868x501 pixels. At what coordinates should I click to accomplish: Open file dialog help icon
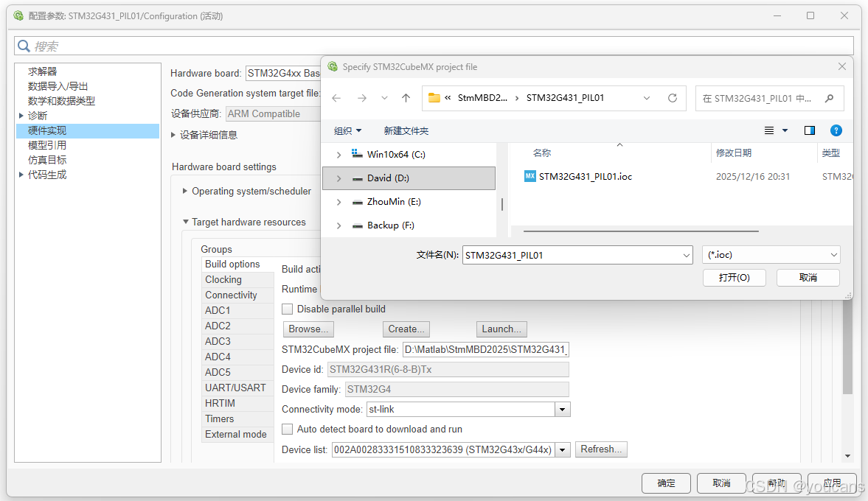[x=836, y=130]
